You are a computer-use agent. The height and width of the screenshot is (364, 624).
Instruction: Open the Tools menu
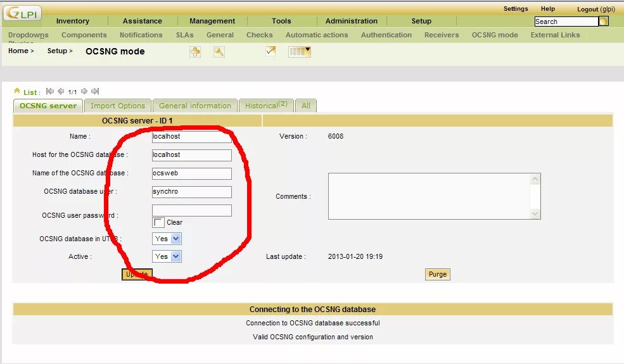point(281,21)
